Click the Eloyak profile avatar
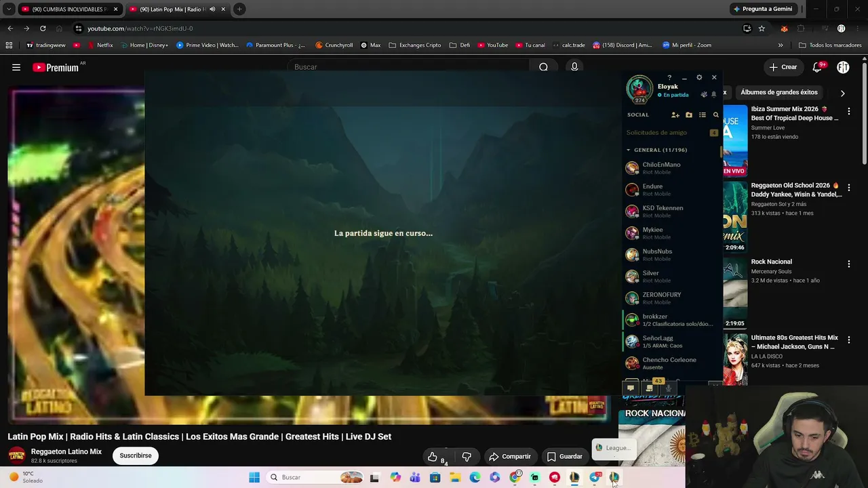 (639, 89)
